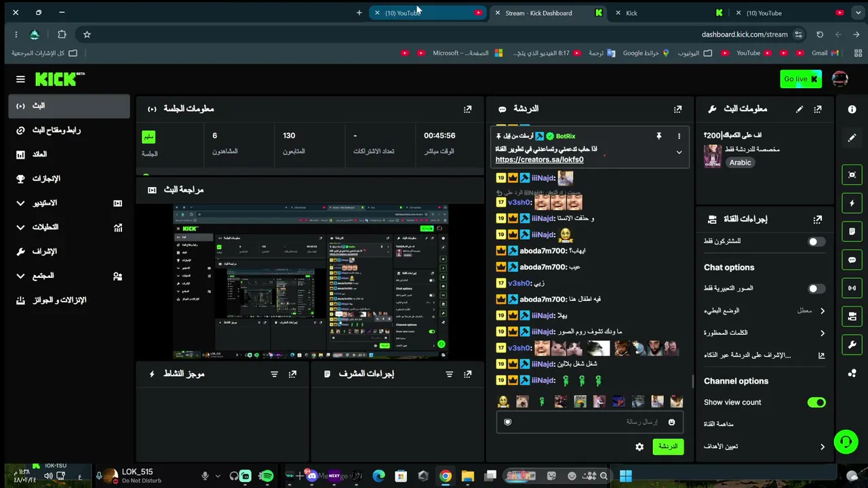868x488 pixels.
Task: Expand the الاستوديو section in the sidebar
Action: 68,203
